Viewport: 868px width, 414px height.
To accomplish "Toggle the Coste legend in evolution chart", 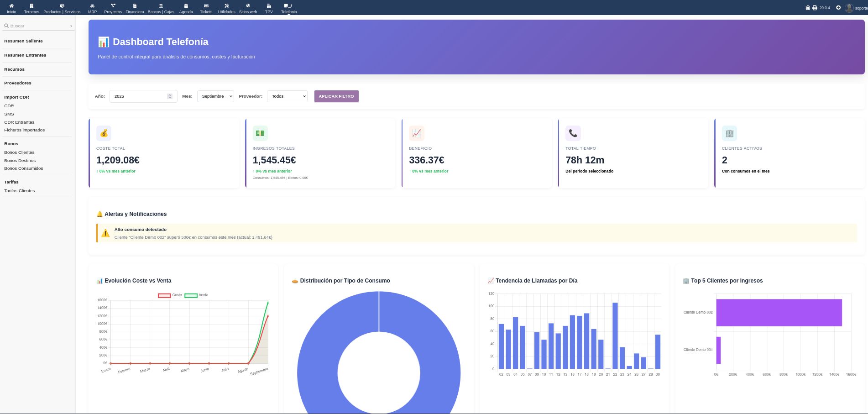I will click(170, 295).
